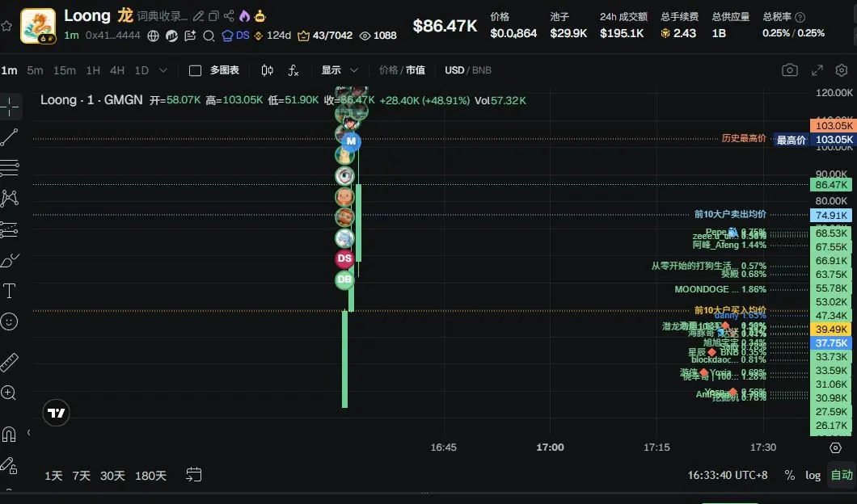Viewport: 857px width, 504px height.
Task: Select the Text annotation tool
Action: 9,291
